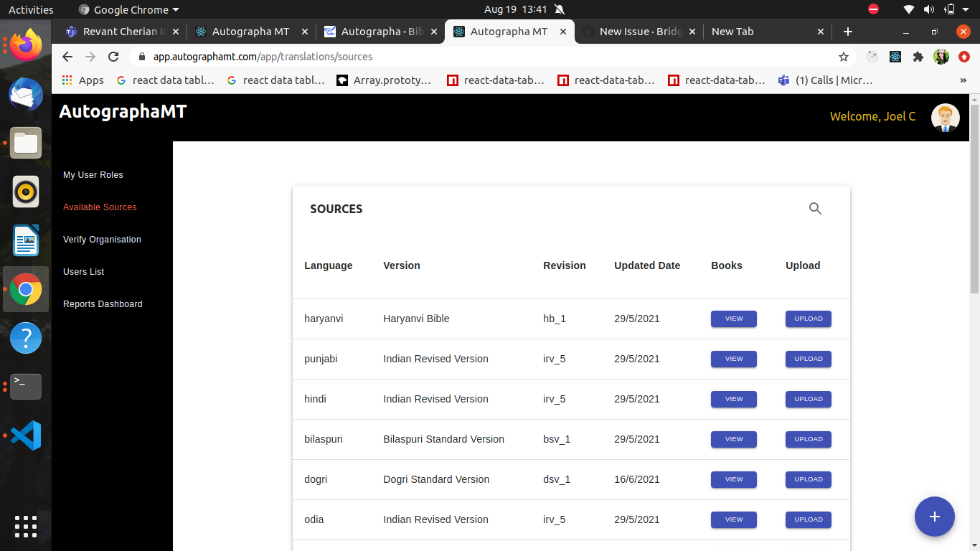Upload files for the dogri source

coord(808,479)
